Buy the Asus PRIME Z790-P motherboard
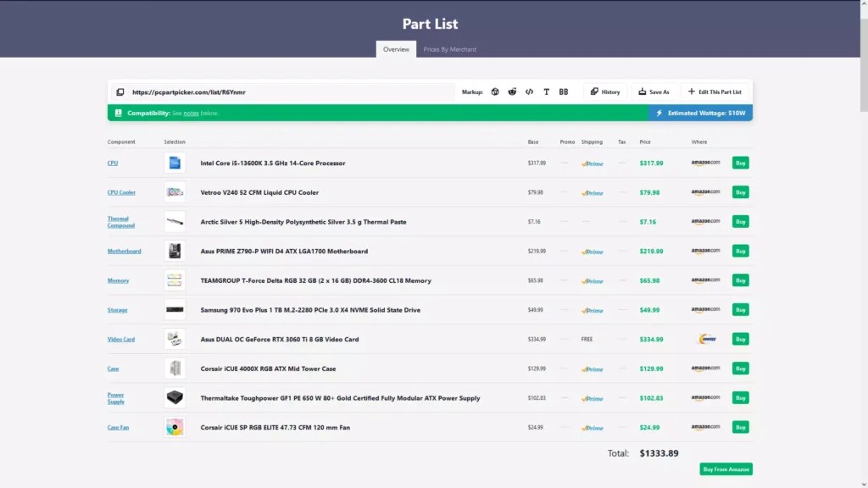This screenshot has height=488, width=868. click(x=740, y=251)
